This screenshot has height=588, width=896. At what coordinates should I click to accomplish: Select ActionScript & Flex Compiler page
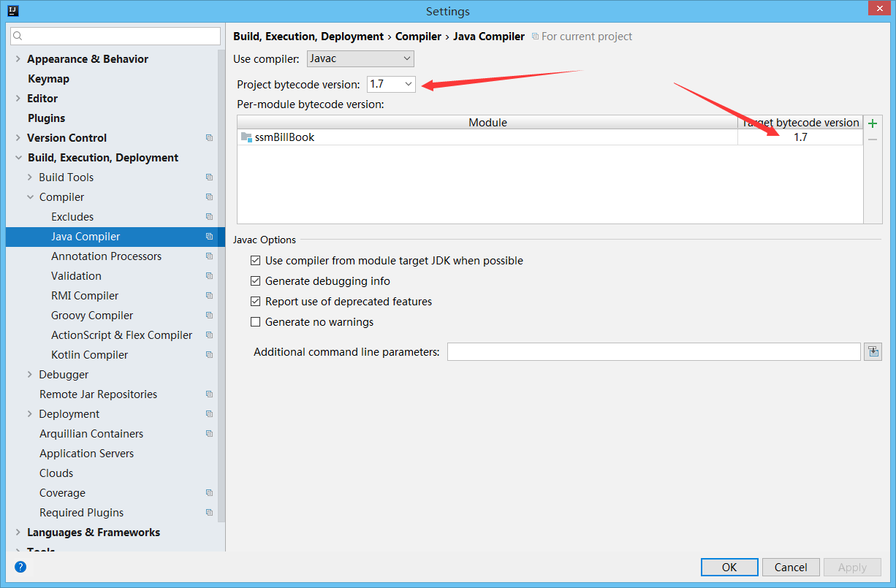(121, 335)
